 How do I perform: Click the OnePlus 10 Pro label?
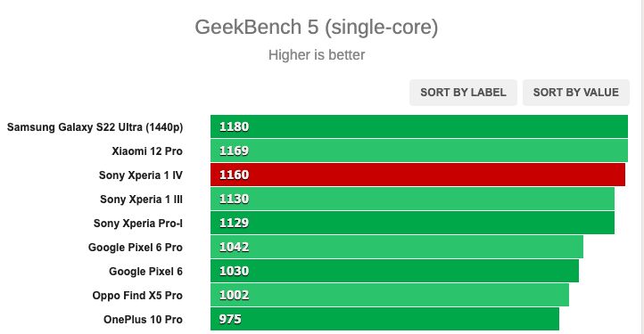pyautogui.click(x=143, y=320)
